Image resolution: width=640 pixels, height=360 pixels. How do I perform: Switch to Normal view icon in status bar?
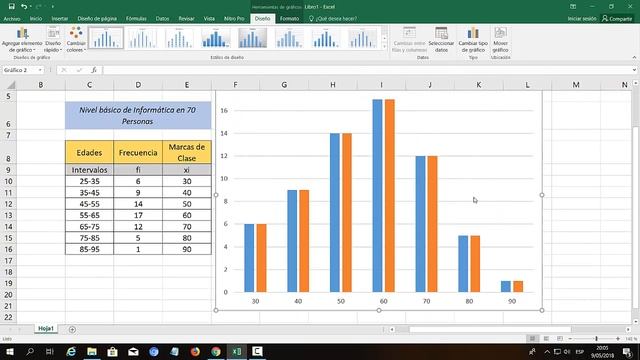tap(532, 338)
